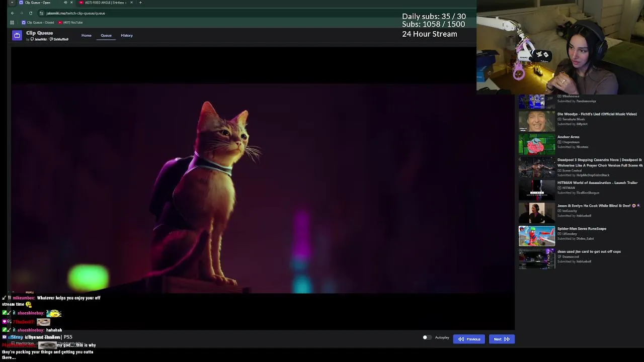Click submitter name 'Billydot'
Screen dimensions: 644x362
pos(582,124)
